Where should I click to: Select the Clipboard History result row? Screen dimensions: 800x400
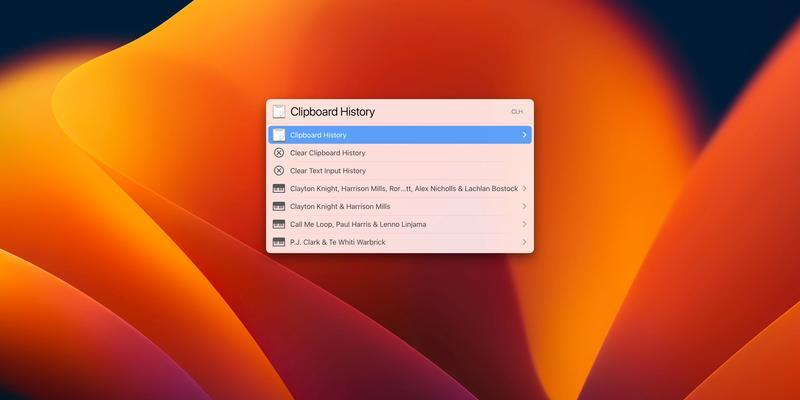click(400, 135)
